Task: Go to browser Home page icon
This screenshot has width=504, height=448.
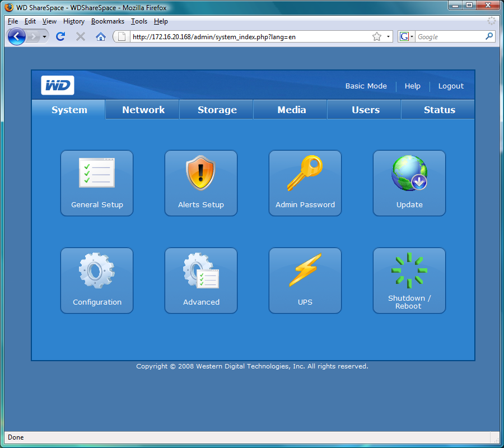Action: click(x=101, y=36)
